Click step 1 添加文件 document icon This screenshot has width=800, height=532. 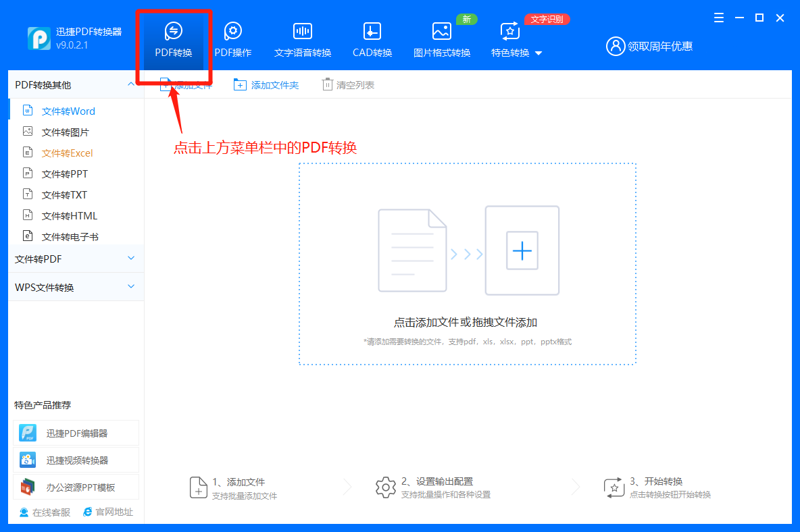click(199, 487)
